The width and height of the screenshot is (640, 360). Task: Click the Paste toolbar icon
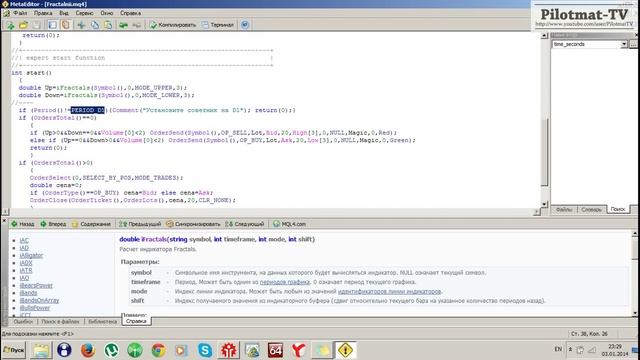click(x=108, y=25)
